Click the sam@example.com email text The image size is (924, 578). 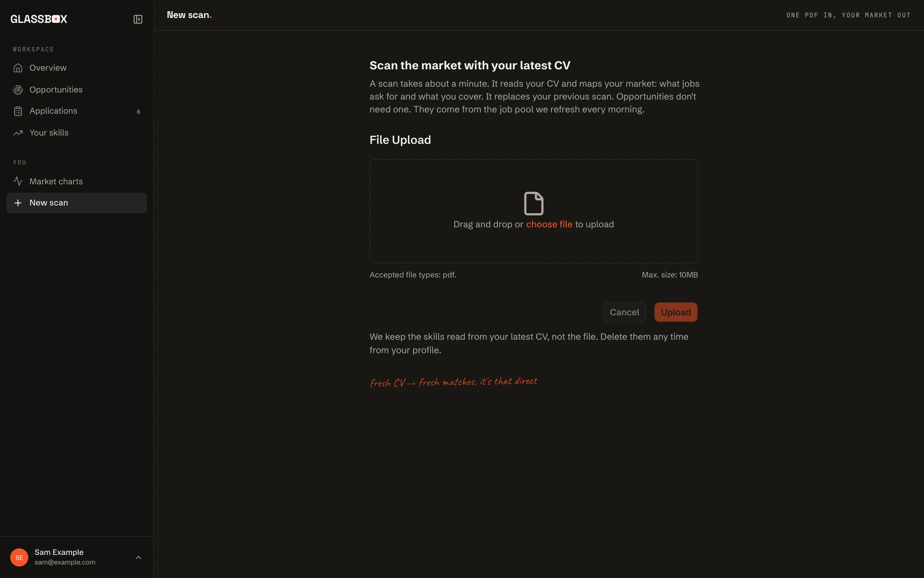point(65,562)
